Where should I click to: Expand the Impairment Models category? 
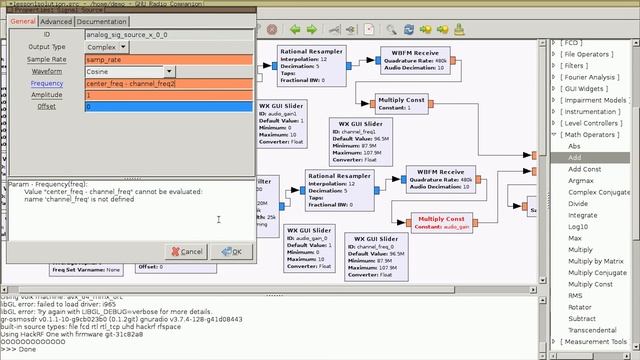[554, 100]
